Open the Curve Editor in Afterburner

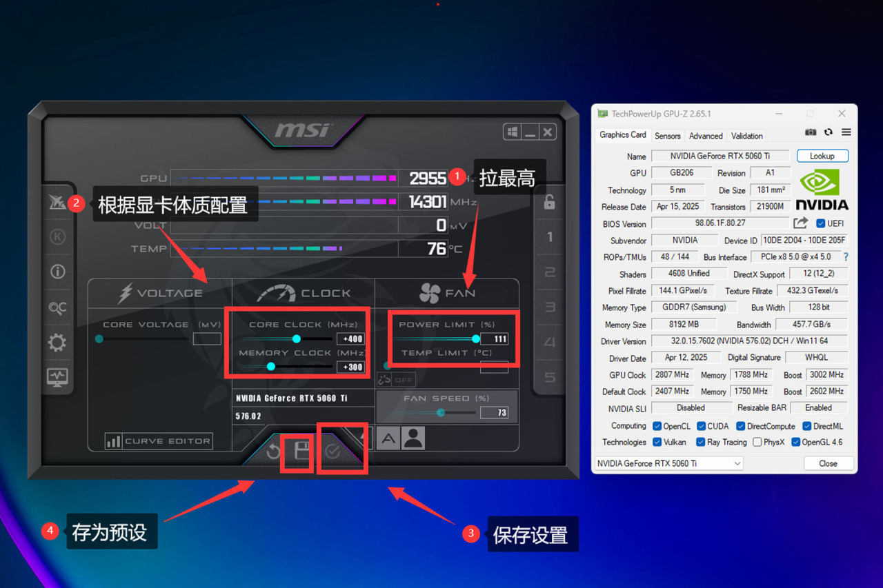point(159,441)
